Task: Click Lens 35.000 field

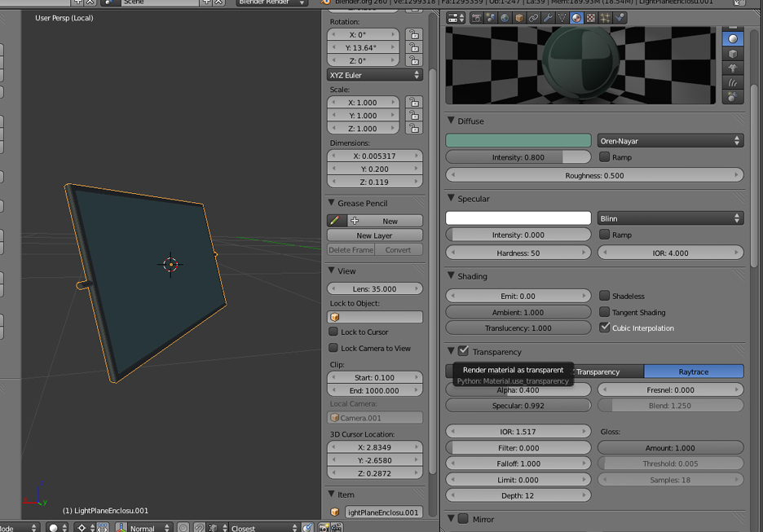Action: (x=375, y=288)
